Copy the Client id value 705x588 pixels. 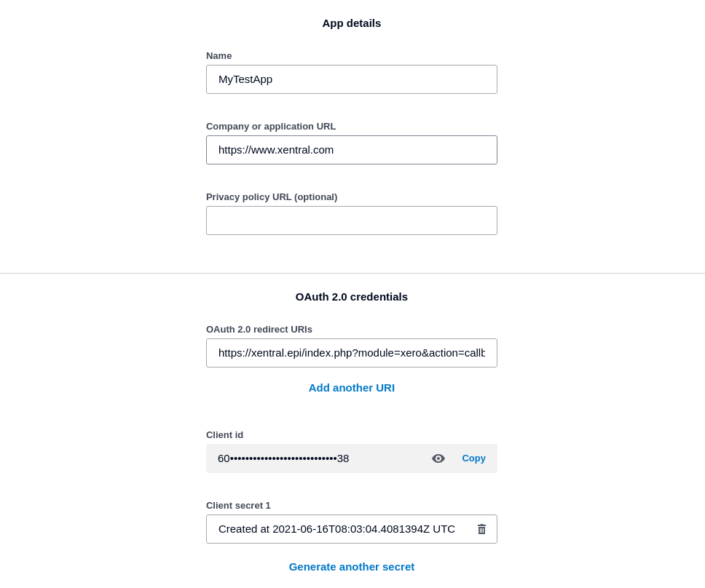click(473, 458)
